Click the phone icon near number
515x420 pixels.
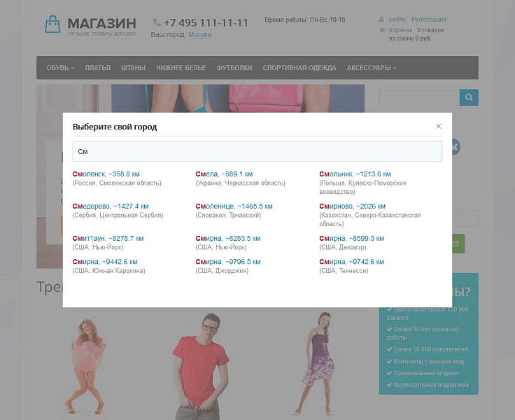pos(157,22)
